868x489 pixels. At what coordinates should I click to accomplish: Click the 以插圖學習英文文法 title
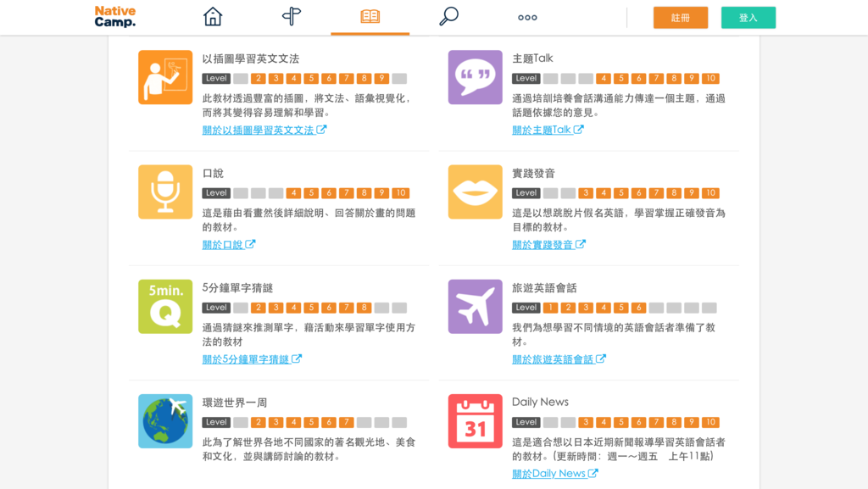pyautogui.click(x=251, y=58)
